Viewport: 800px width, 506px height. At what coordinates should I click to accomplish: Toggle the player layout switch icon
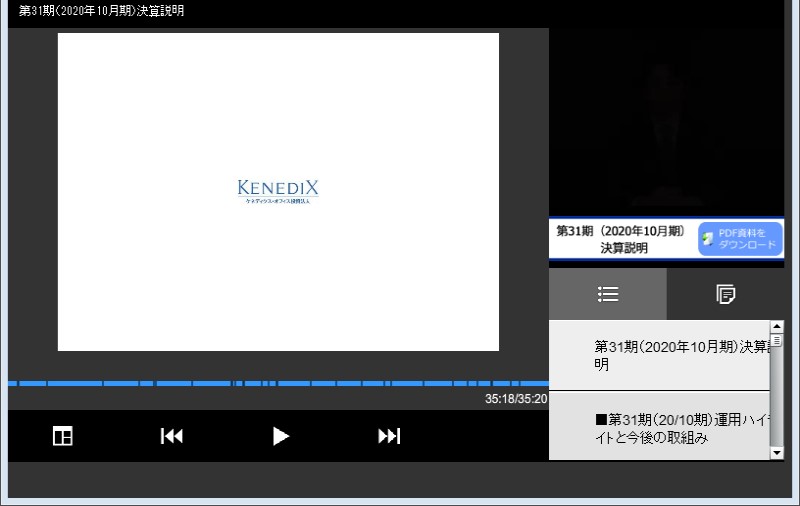click(x=63, y=436)
